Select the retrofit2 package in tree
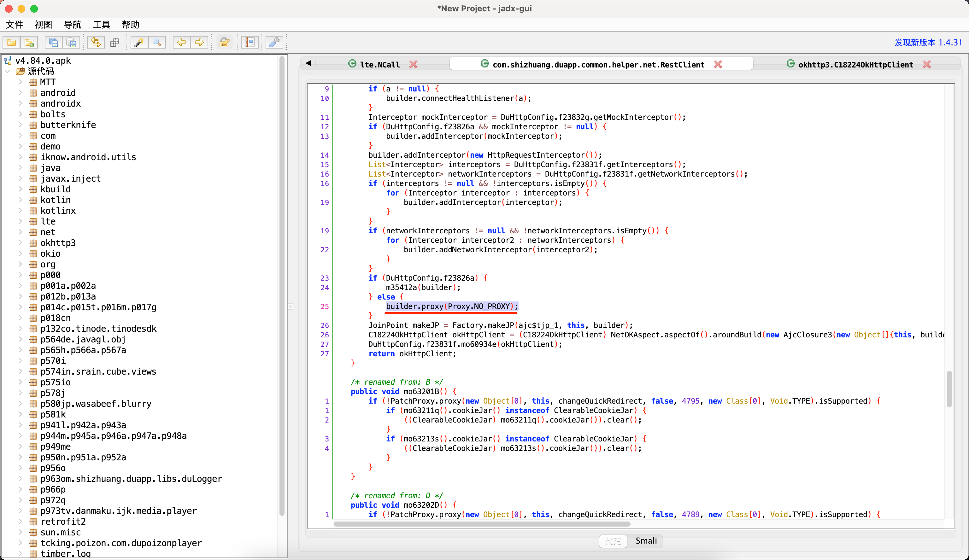This screenshot has height=560, width=969. (x=63, y=522)
